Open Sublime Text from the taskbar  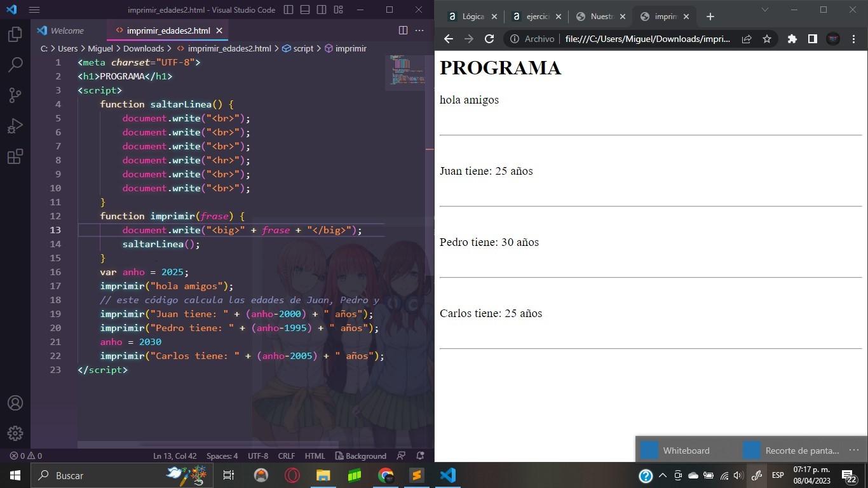tap(417, 475)
